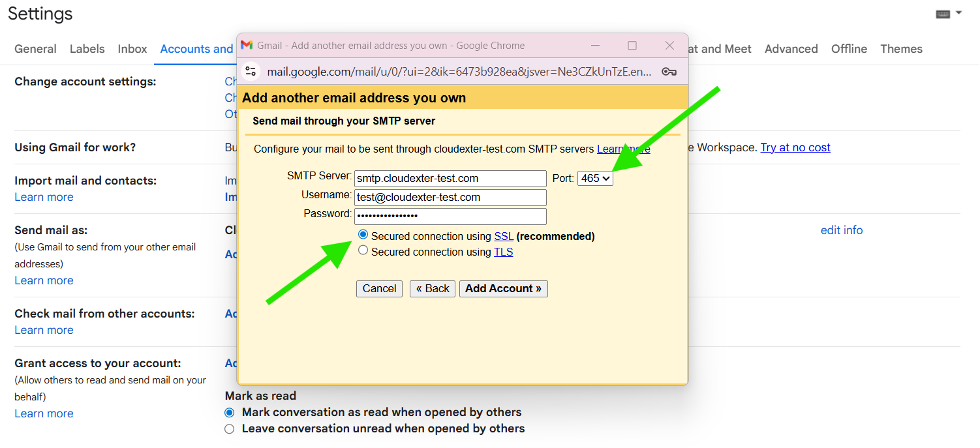Click the Gmail logo in the popup title bar
The image size is (980, 448).
pyautogui.click(x=246, y=46)
